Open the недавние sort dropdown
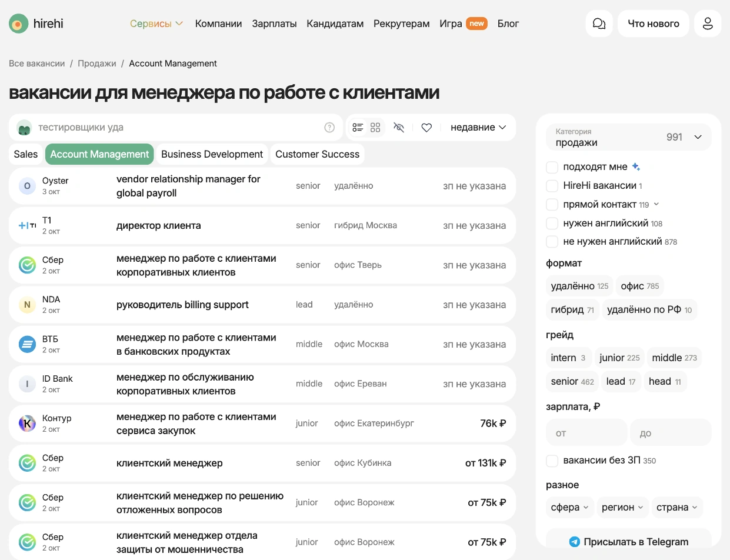The width and height of the screenshot is (730, 560). point(478,127)
